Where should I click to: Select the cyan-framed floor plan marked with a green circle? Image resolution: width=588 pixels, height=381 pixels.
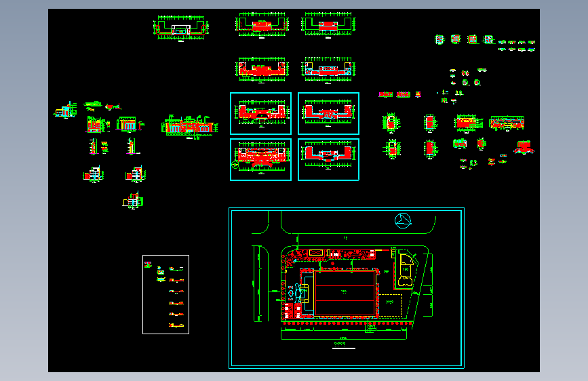pyautogui.click(x=260, y=159)
